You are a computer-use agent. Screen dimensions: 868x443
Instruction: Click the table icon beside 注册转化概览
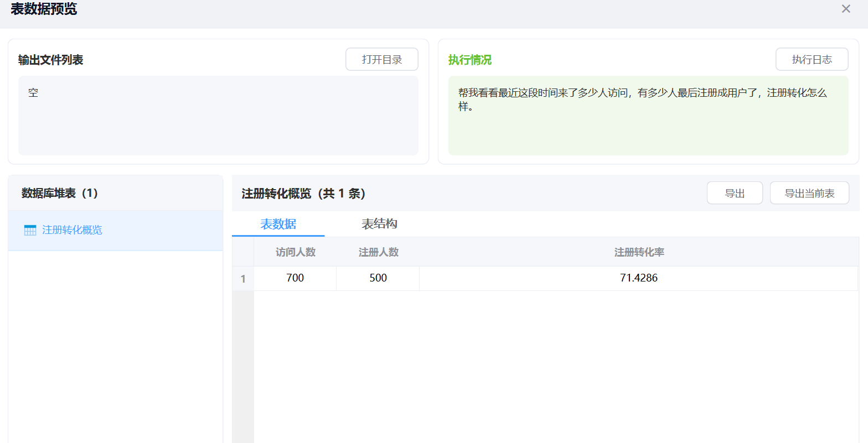30,230
